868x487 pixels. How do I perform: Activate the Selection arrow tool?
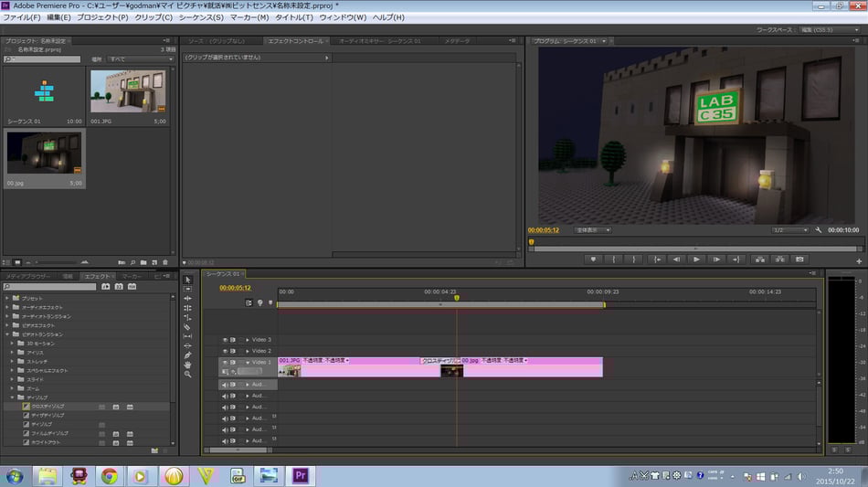pyautogui.click(x=187, y=280)
